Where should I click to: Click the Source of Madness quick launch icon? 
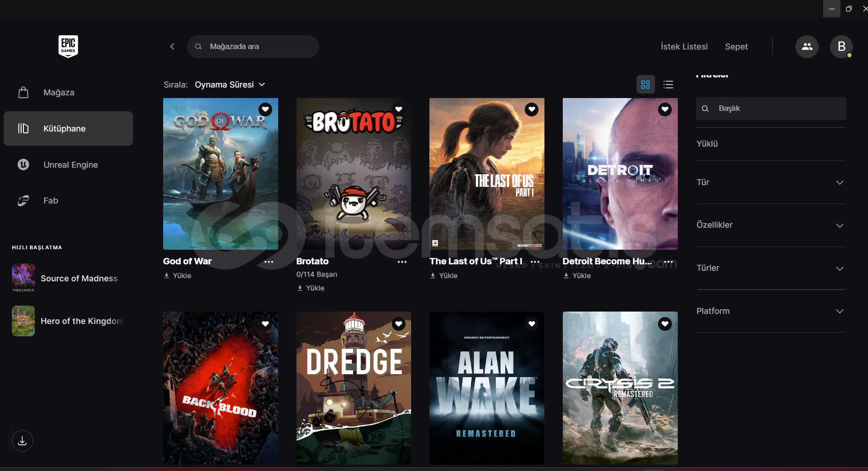coord(23,278)
